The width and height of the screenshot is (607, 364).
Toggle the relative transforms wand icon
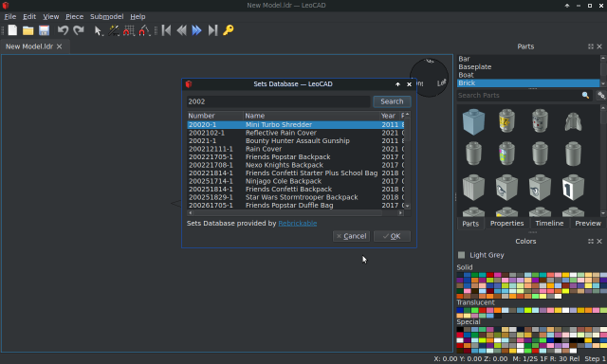[114, 30]
